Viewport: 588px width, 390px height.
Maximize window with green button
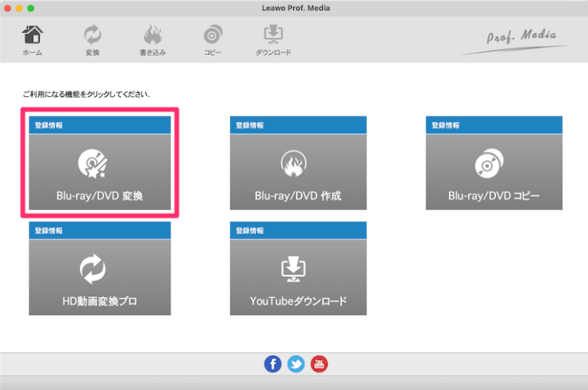(31, 8)
